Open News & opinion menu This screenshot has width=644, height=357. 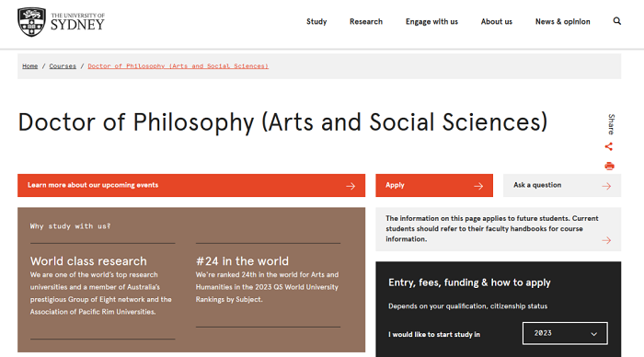pyautogui.click(x=563, y=21)
